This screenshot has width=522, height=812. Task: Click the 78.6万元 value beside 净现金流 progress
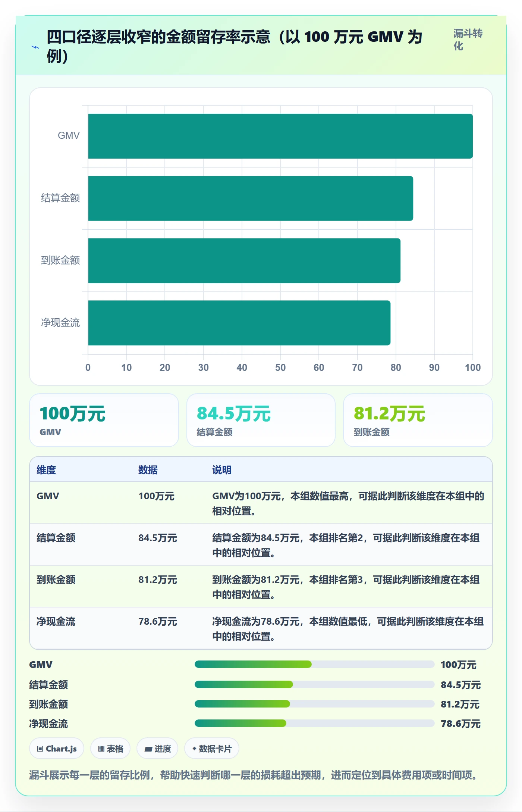(x=460, y=724)
